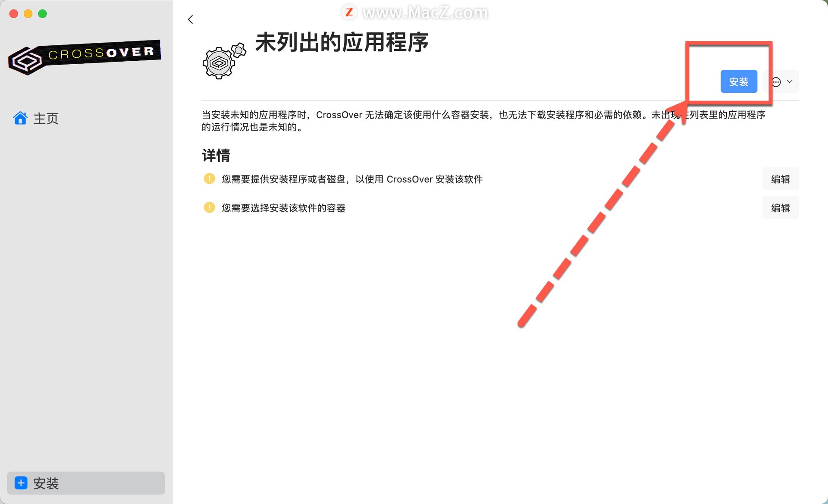
Task: Click 安装 button top-right to install
Action: point(739,81)
